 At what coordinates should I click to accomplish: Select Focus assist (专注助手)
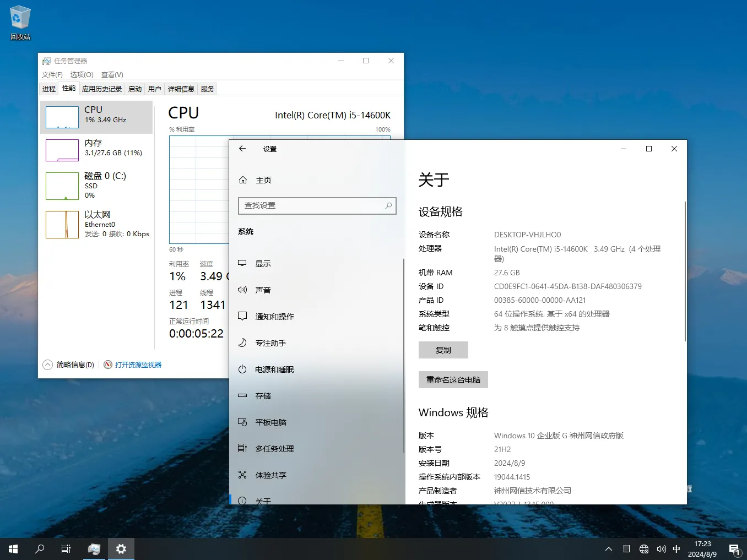pyautogui.click(x=270, y=342)
